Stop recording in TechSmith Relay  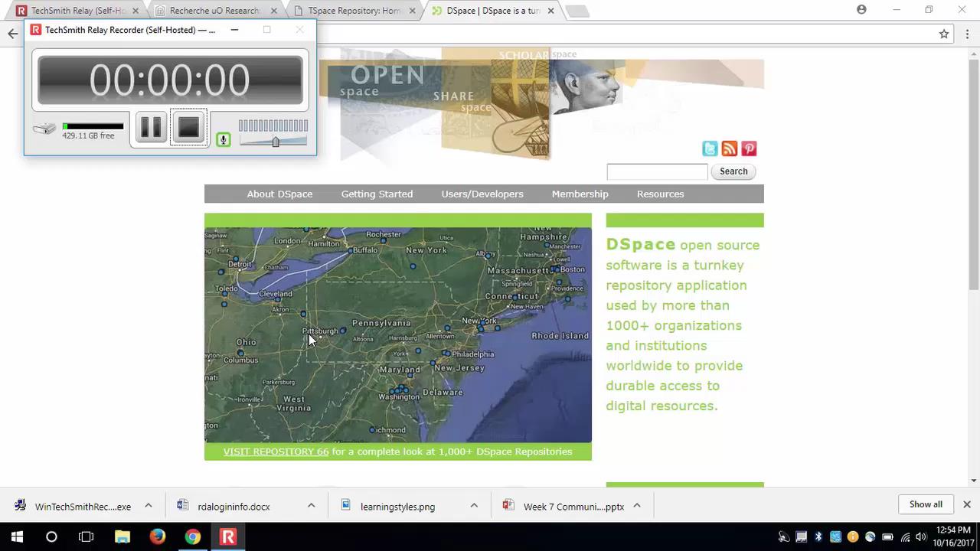click(188, 127)
